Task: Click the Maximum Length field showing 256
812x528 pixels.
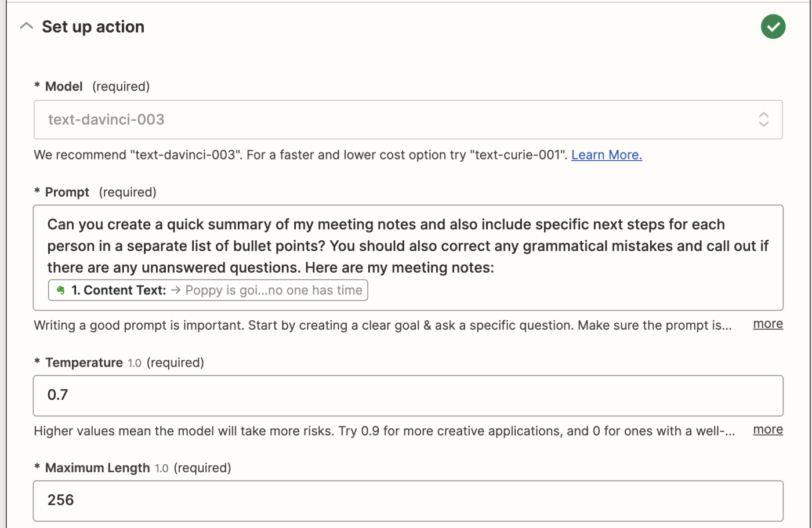Action: pyautogui.click(x=408, y=501)
